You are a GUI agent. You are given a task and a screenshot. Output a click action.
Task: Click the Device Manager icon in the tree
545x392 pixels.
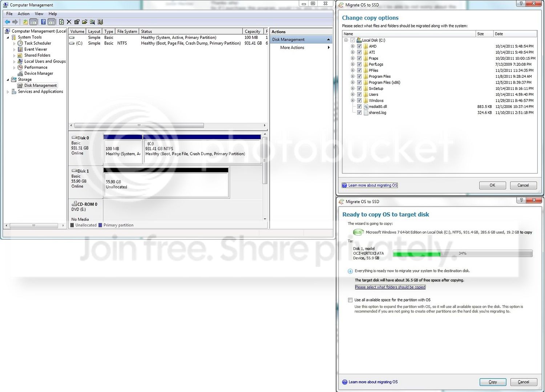[20, 73]
